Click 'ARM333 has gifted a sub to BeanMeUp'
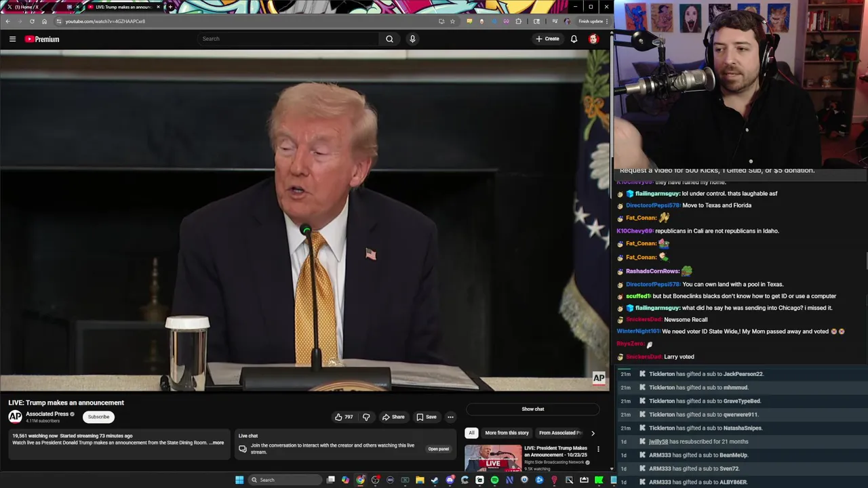This screenshot has width=868, height=488. tap(698, 455)
